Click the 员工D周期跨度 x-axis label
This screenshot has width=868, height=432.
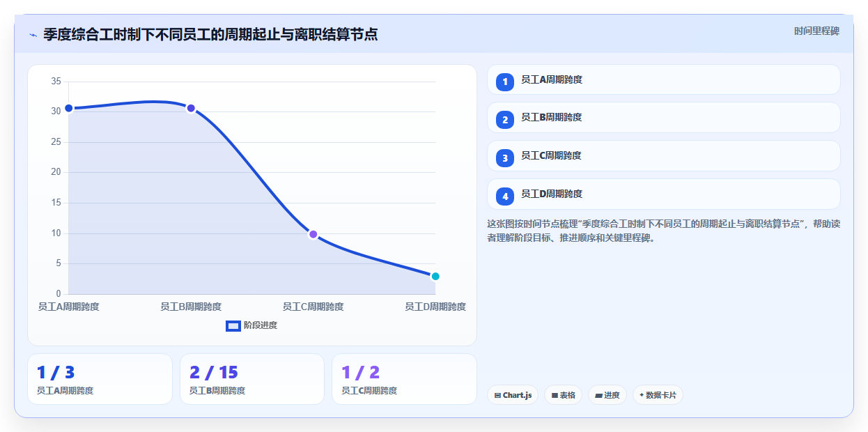coord(435,307)
